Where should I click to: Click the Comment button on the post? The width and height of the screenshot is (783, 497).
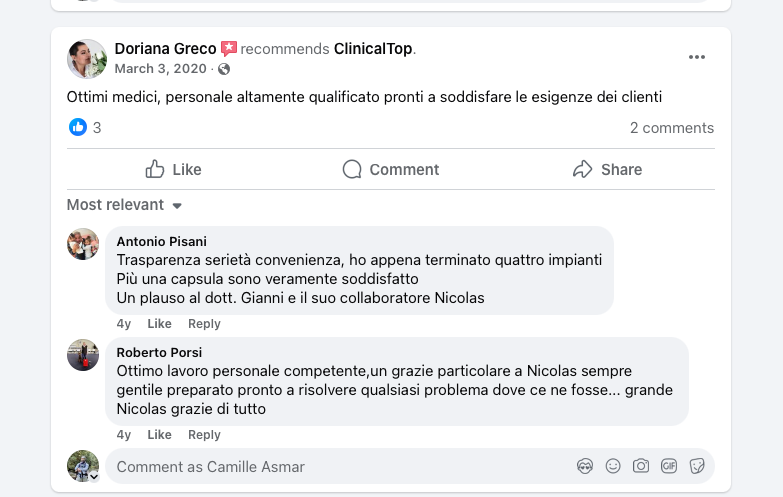(391, 169)
